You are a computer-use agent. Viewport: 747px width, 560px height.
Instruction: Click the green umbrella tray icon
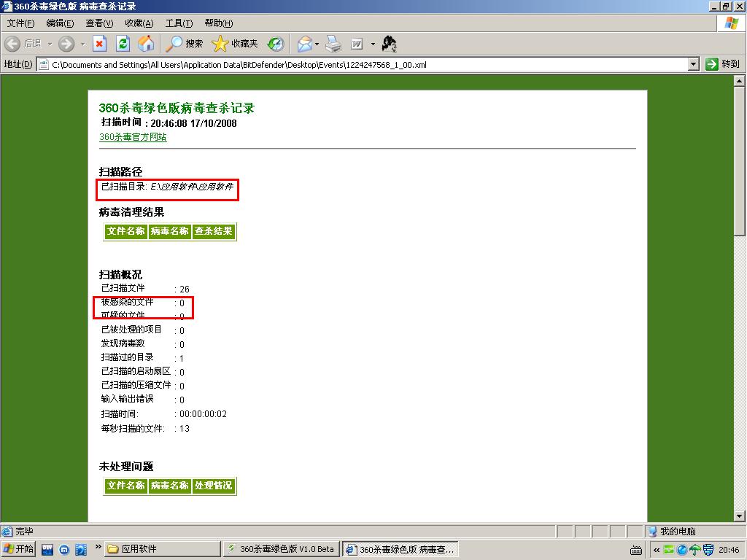(695, 550)
